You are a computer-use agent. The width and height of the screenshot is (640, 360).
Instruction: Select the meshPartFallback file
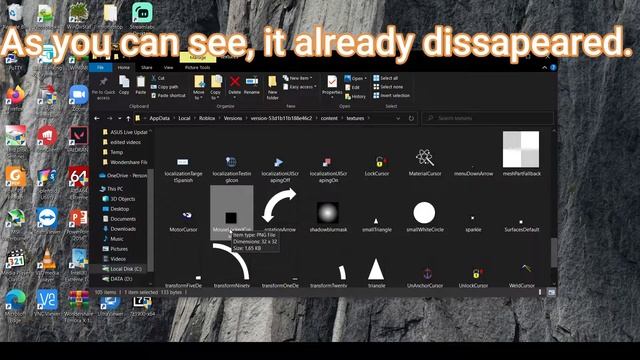click(521, 153)
